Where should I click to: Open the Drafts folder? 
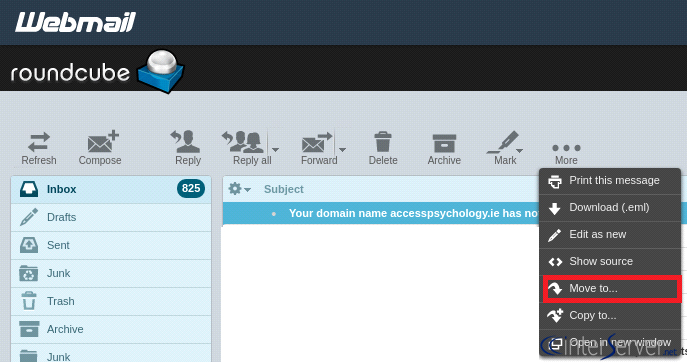click(111, 217)
